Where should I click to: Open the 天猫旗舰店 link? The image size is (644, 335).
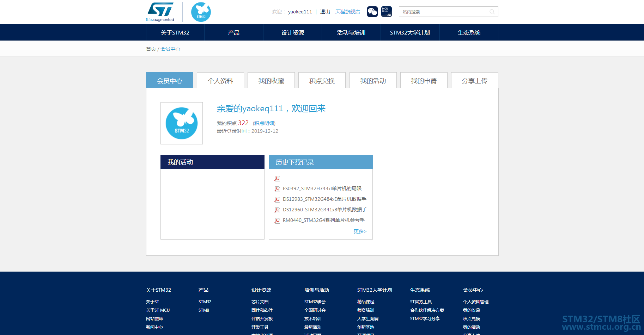click(348, 12)
